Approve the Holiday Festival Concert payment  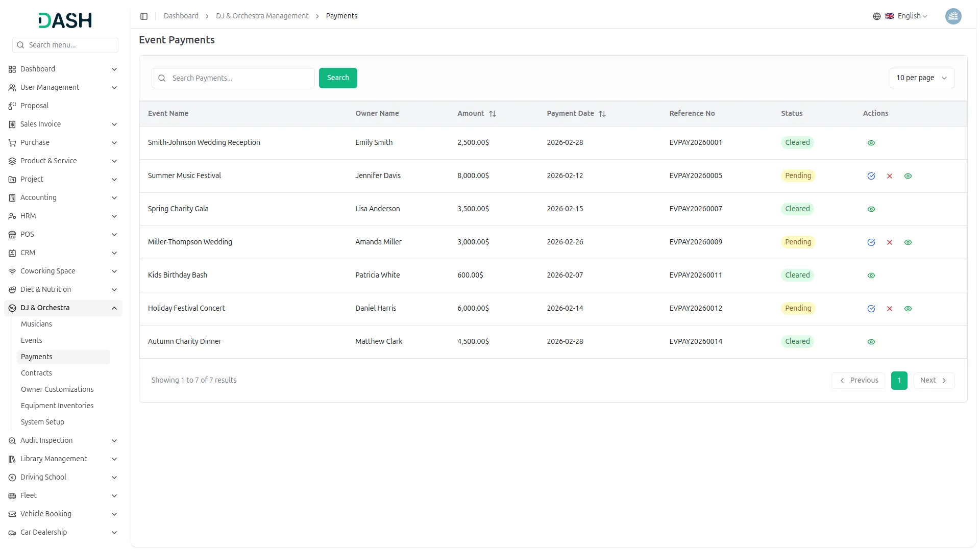pos(871,309)
